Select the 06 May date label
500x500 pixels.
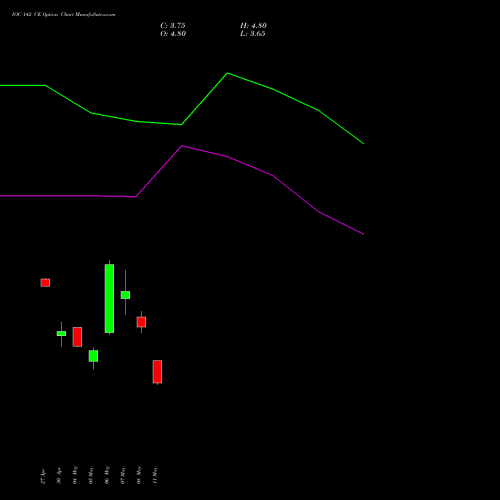(107, 475)
